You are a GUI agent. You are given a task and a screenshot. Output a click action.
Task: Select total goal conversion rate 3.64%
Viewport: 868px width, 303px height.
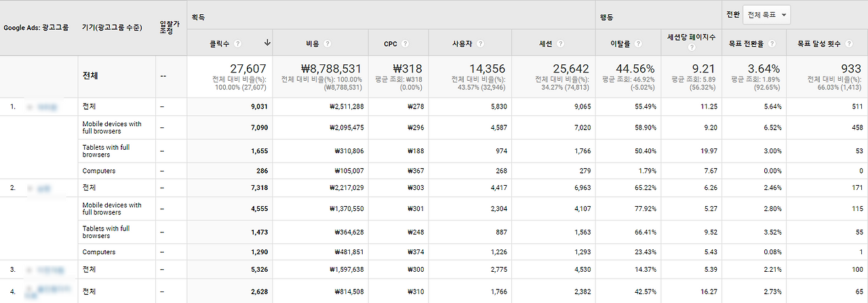coord(764,68)
